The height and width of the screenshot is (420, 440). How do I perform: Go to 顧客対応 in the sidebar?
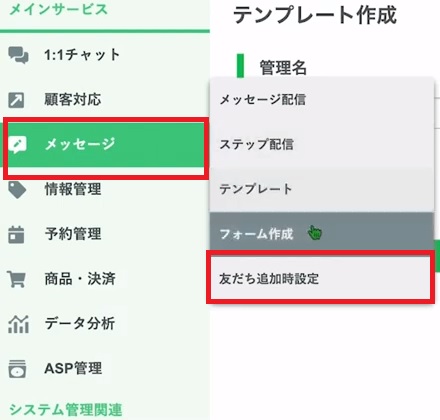[73, 100]
